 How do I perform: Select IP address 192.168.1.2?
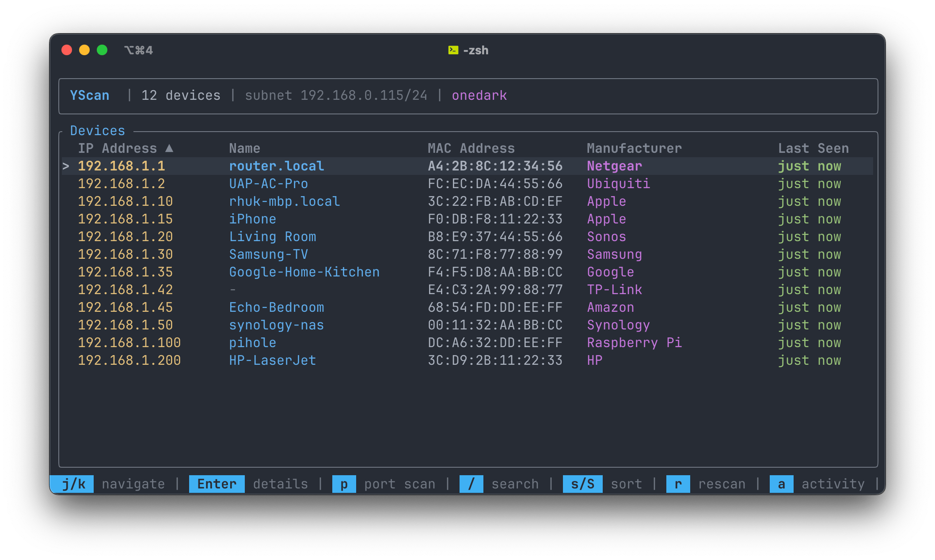(x=122, y=184)
